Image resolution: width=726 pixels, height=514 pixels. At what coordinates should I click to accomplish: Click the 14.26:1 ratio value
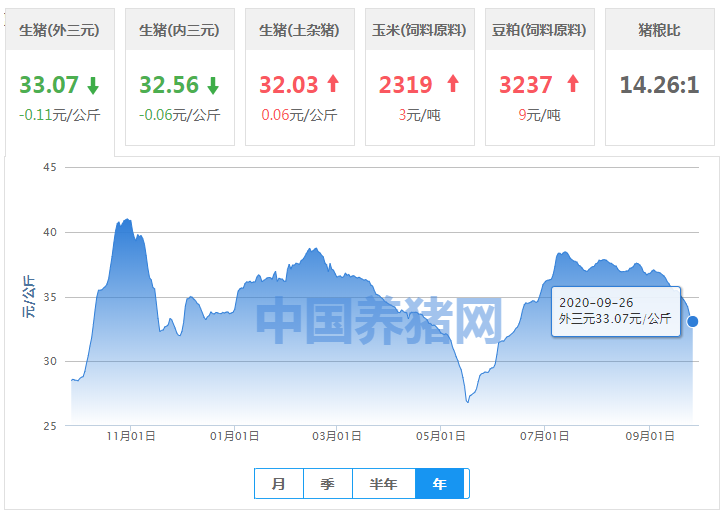pyautogui.click(x=659, y=85)
